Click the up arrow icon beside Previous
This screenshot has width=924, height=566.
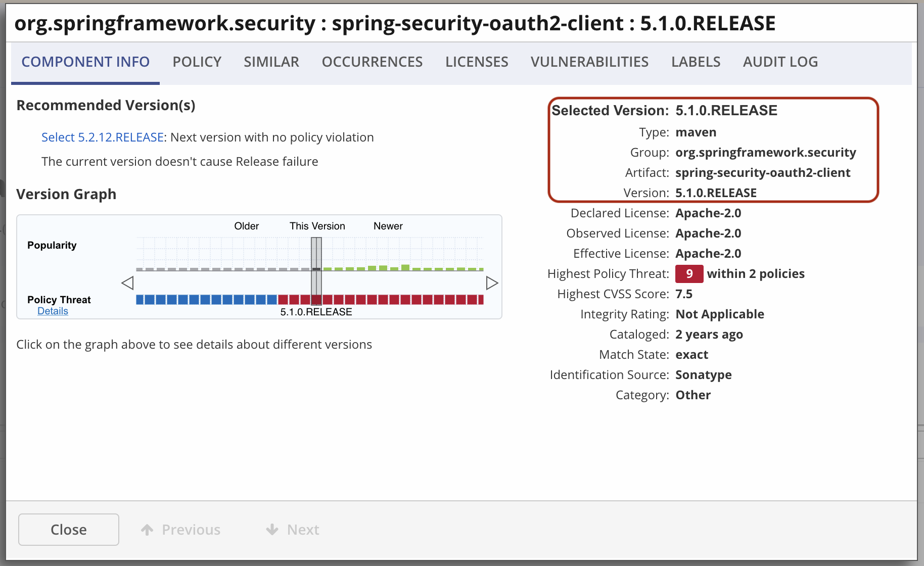147,530
